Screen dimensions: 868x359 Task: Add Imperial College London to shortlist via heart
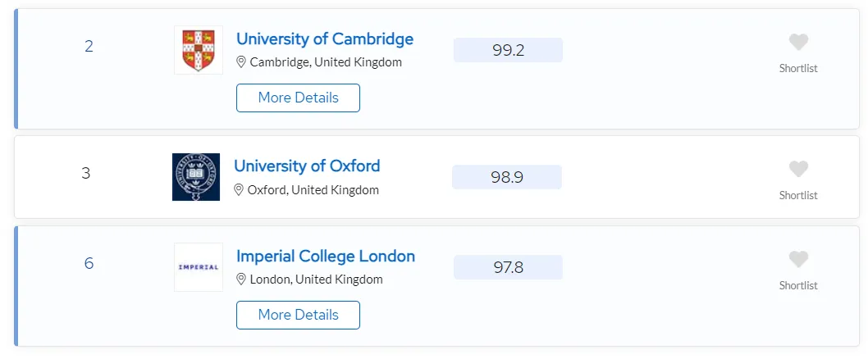pyautogui.click(x=798, y=260)
